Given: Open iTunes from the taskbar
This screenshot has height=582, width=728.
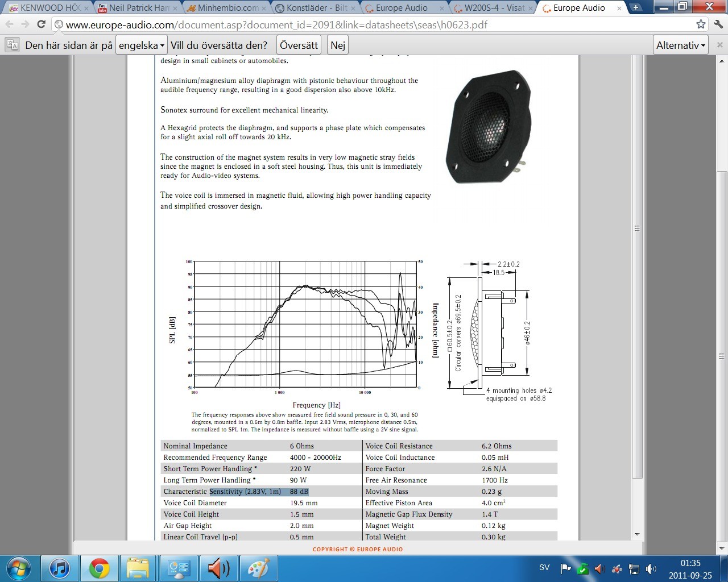Looking at the screenshot, I should (x=60, y=568).
